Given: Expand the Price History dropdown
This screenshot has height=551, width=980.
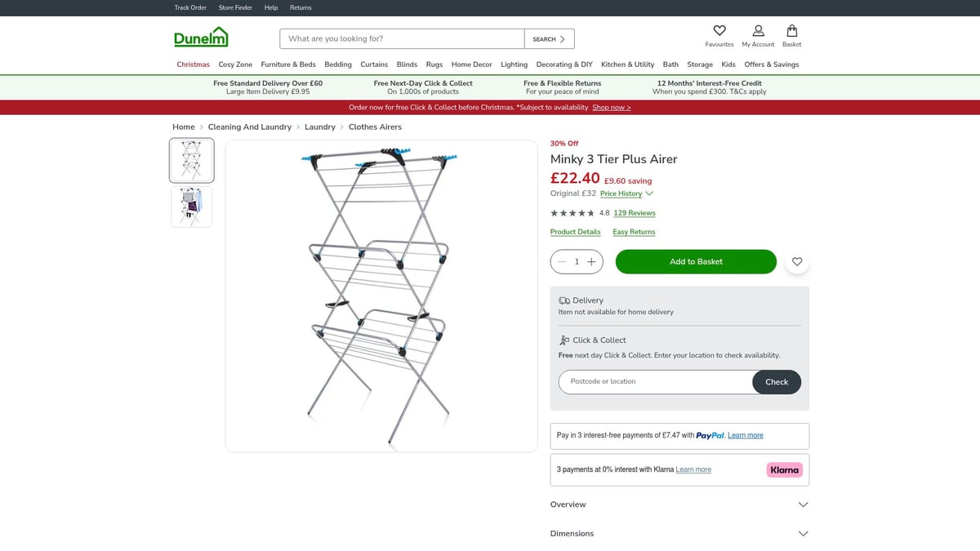Looking at the screenshot, I should click(623, 193).
